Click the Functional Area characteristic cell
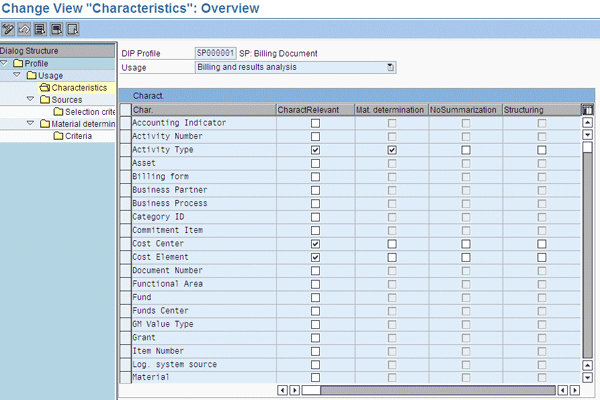Viewport: 600px width, 400px height. [204, 284]
